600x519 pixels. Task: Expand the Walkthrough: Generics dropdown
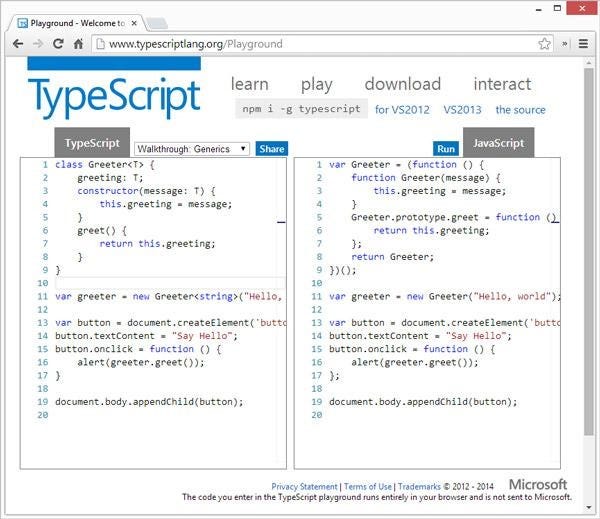coord(192,149)
